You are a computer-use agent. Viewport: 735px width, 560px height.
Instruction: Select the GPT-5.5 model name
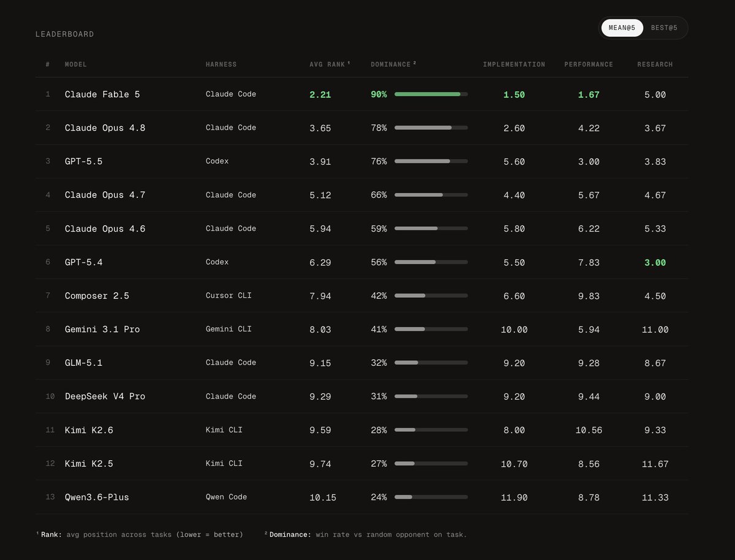point(83,161)
